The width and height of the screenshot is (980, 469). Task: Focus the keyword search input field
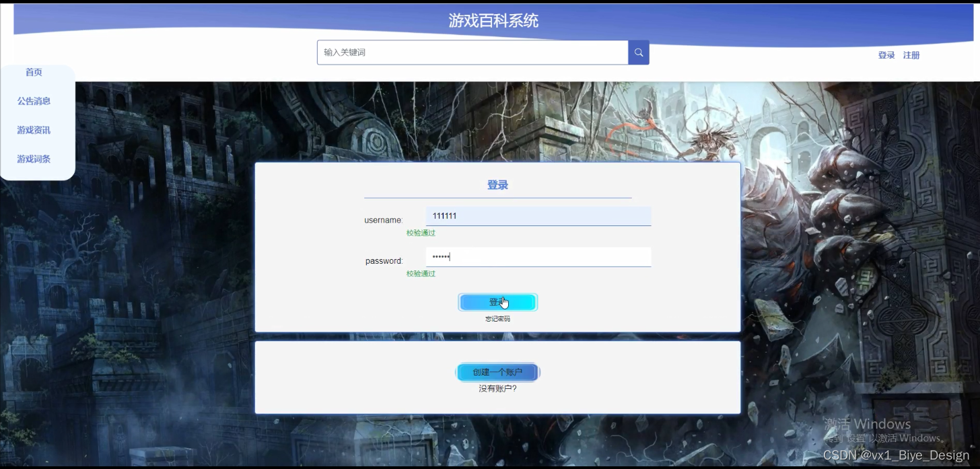[473, 52]
